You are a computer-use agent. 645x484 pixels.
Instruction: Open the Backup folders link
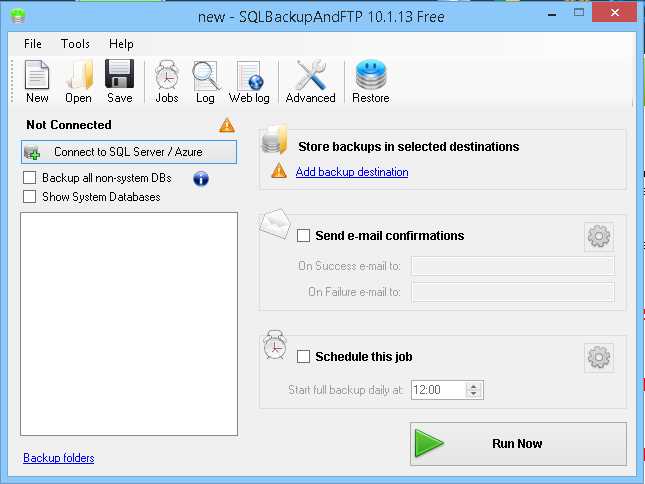pyautogui.click(x=59, y=458)
